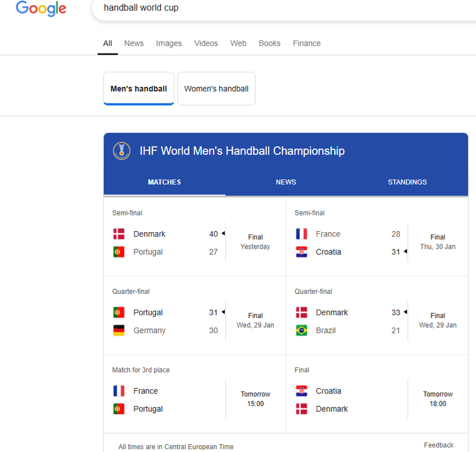Open the Finance search tab
476x452 pixels.
307,43
